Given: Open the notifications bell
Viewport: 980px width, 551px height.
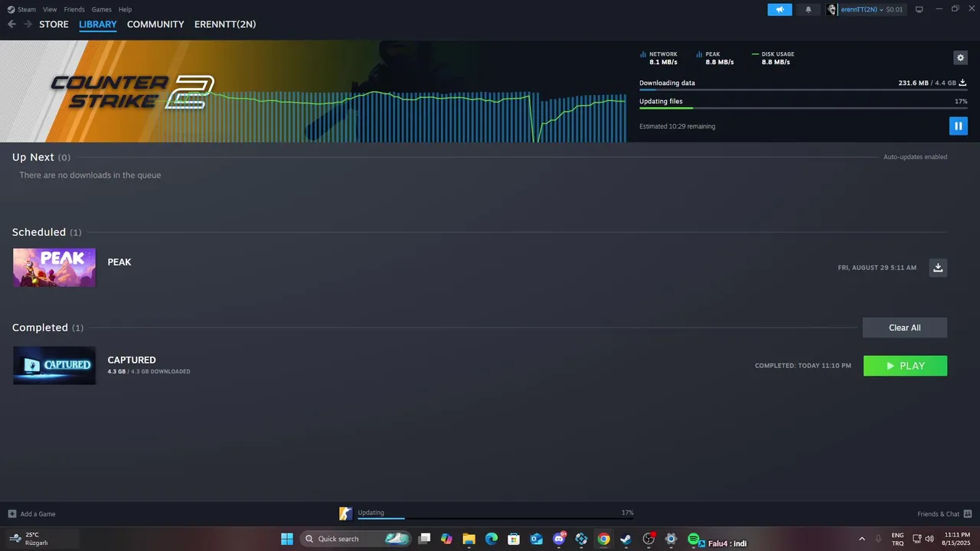Looking at the screenshot, I should tap(808, 9).
